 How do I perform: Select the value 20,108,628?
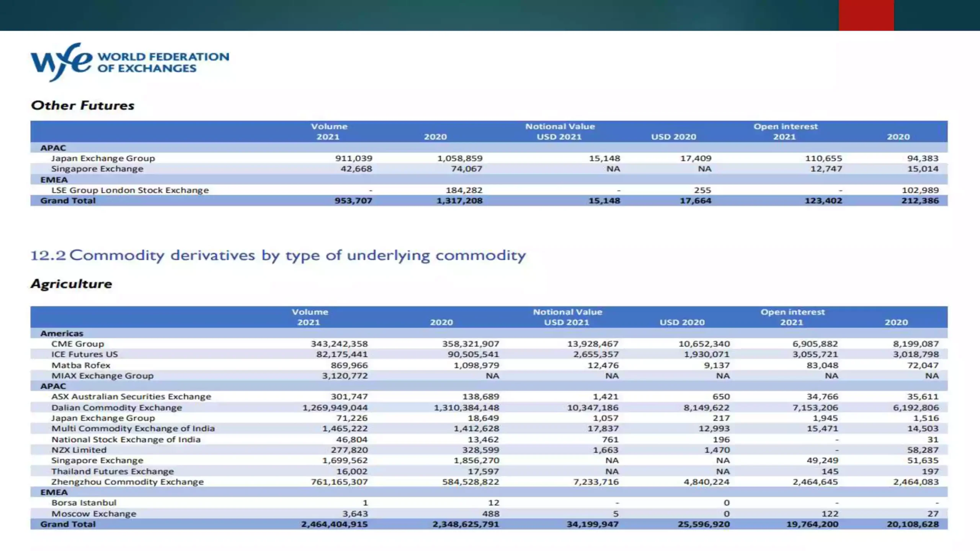click(913, 524)
